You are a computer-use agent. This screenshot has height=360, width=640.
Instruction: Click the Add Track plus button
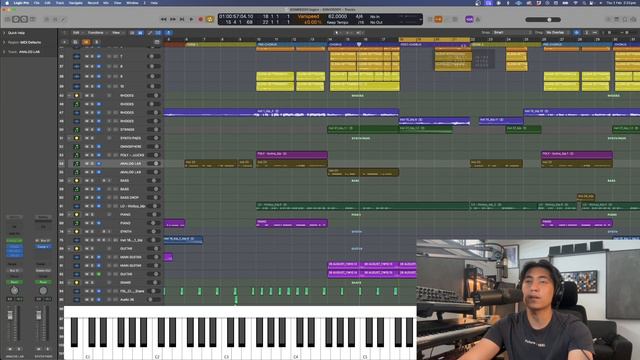(x=65, y=42)
